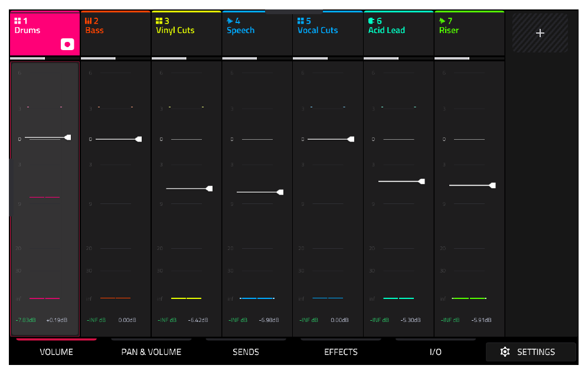
Task: Click the -INF dB peak reading on Bass
Action: [96, 320]
